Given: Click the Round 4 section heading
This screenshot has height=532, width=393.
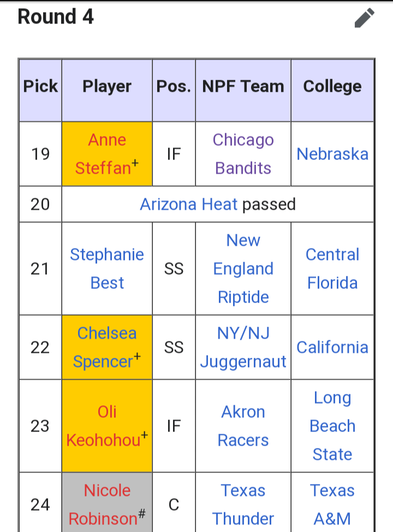Looking at the screenshot, I should pos(56,17).
